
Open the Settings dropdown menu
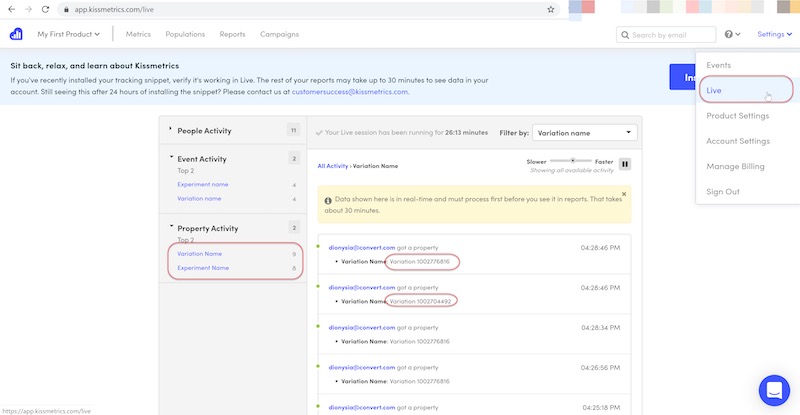click(x=774, y=34)
